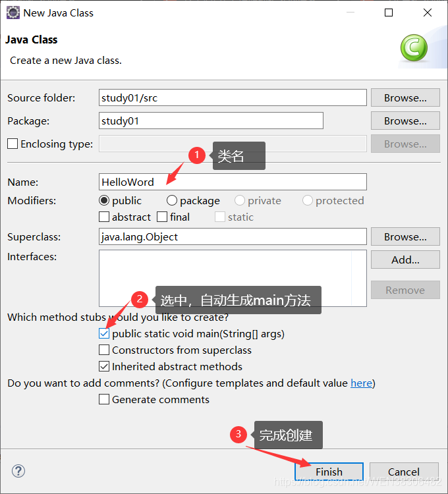Minimize the New Java Class dialog
Screen dimensions: 448x494
350,13
